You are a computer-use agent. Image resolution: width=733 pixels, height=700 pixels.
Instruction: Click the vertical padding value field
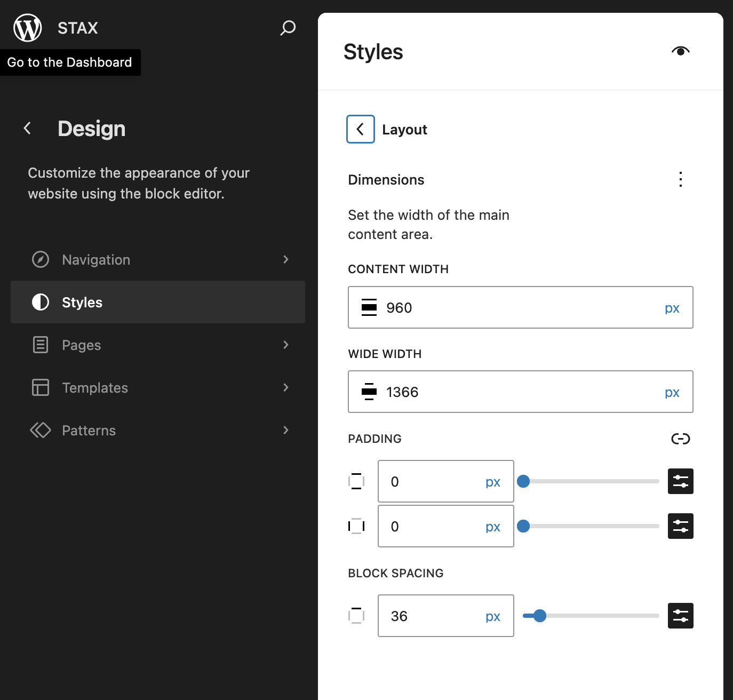coord(446,481)
